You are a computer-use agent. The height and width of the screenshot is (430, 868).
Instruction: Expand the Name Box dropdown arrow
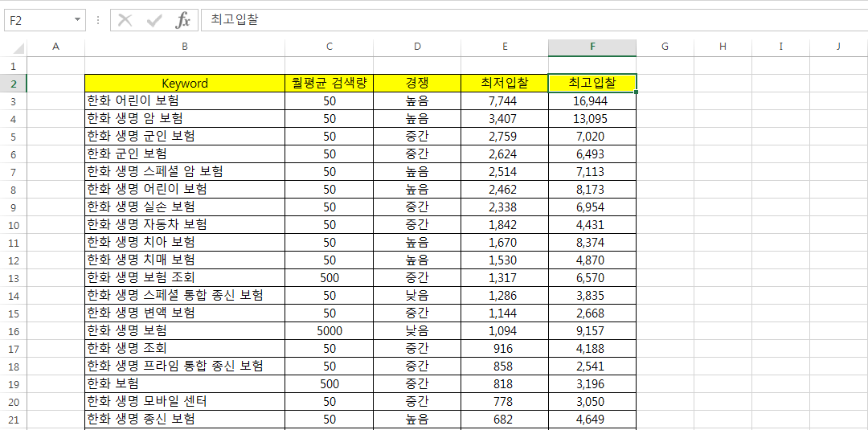[77, 20]
